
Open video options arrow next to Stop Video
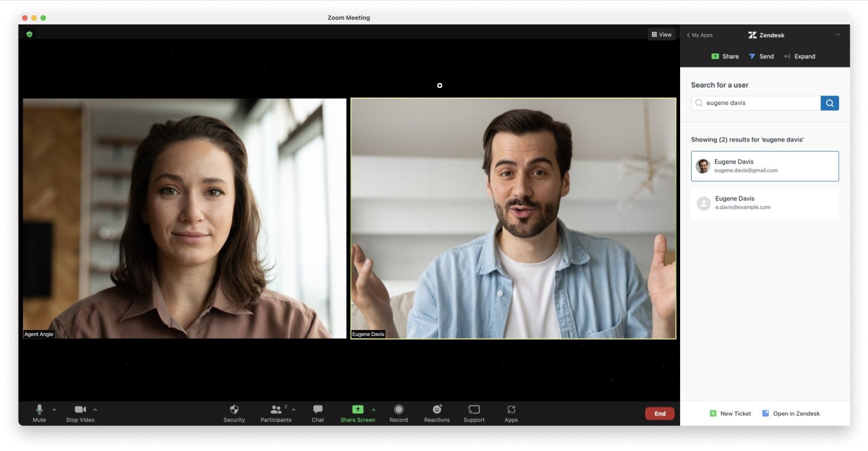pyautogui.click(x=95, y=409)
